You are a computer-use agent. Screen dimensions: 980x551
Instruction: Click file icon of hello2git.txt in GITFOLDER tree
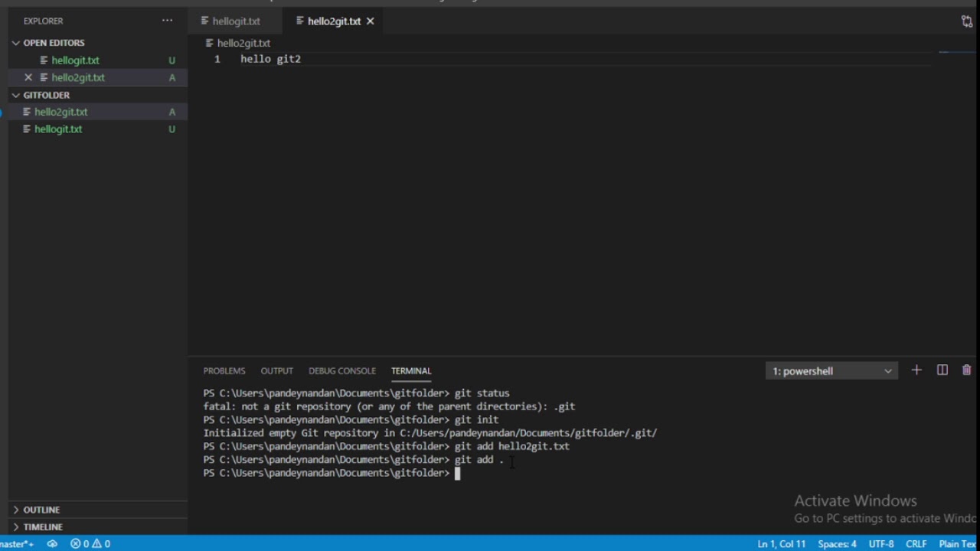point(27,112)
